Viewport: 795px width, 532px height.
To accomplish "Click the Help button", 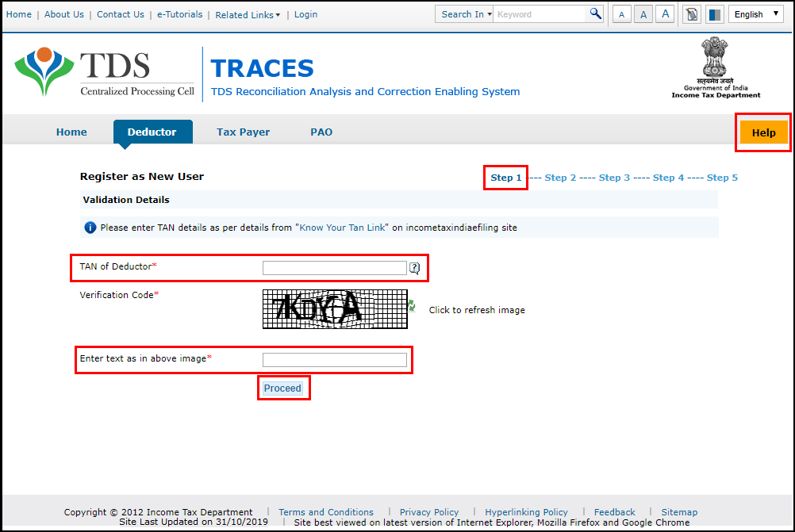I will point(762,132).
